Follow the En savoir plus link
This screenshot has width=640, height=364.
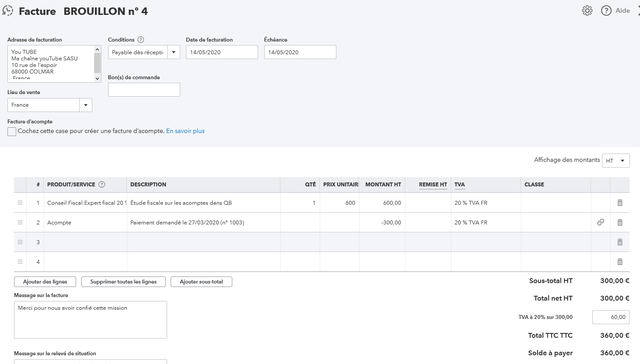coord(185,131)
